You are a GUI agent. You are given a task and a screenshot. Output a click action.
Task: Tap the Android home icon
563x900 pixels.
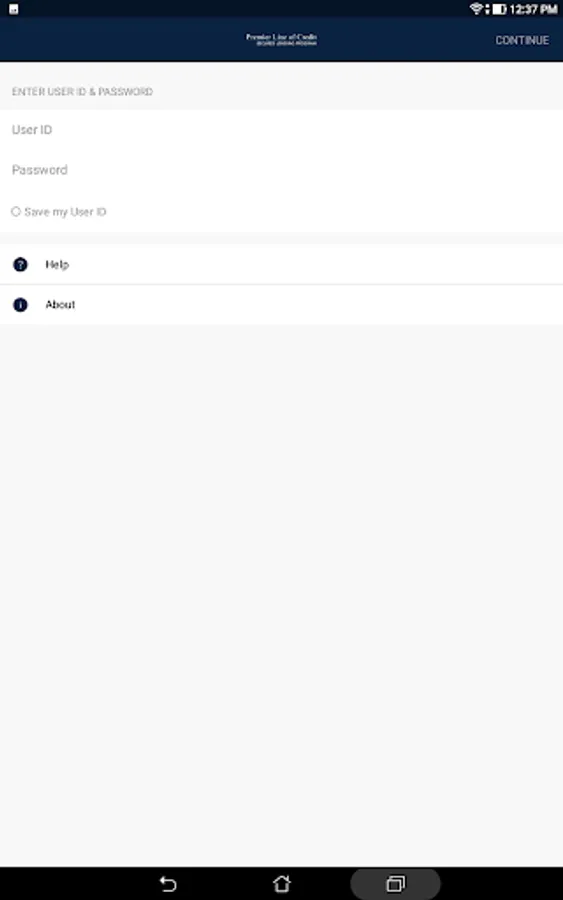coord(282,883)
